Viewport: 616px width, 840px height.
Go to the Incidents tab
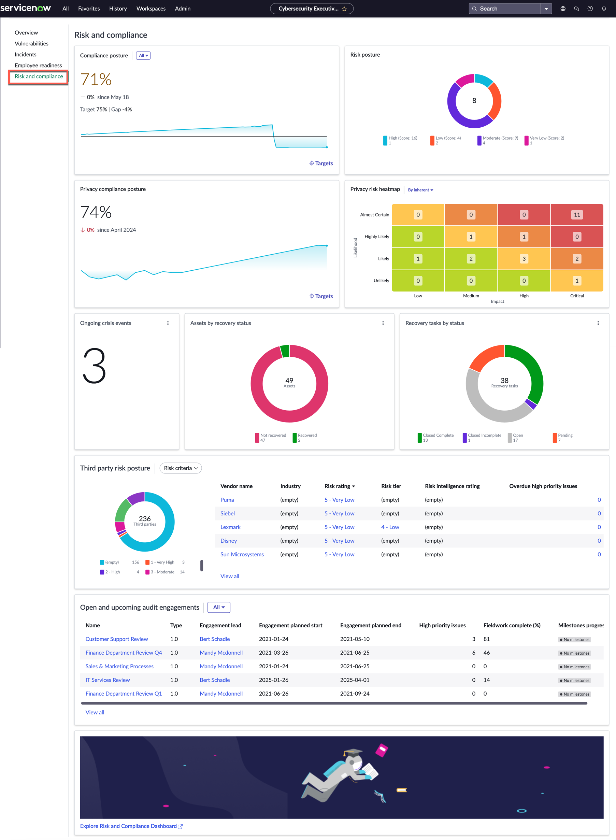point(25,54)
